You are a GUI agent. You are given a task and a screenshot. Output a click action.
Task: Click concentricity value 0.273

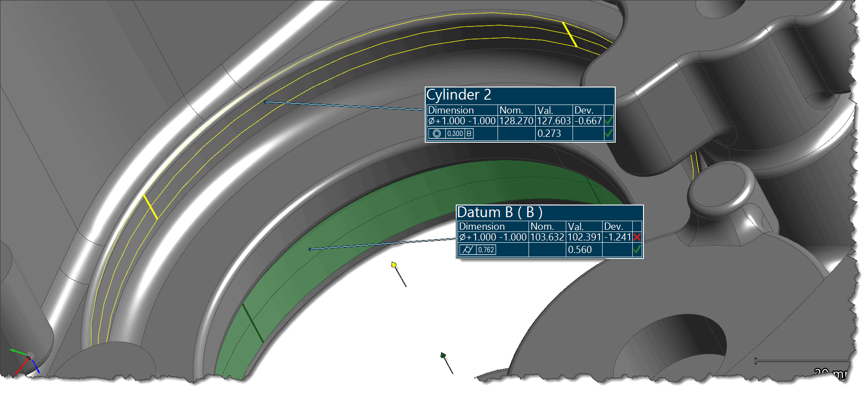click(549, 134)
